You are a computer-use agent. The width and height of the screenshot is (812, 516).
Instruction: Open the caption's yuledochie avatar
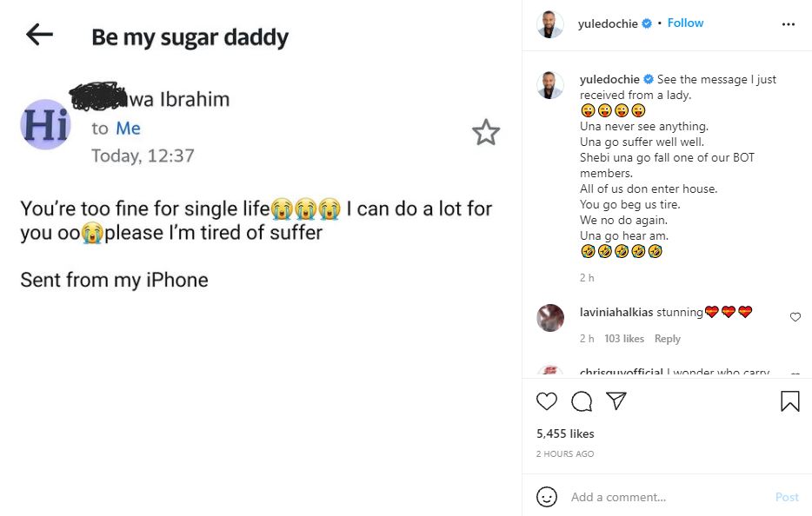(x=550, y=86)
